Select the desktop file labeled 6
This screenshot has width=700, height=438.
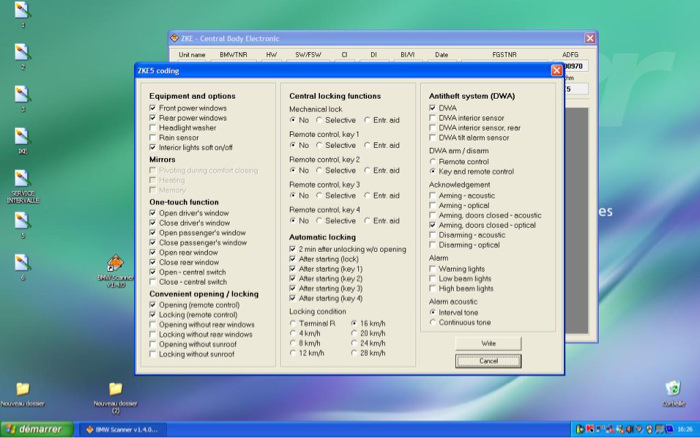click(x=22, y=266)
